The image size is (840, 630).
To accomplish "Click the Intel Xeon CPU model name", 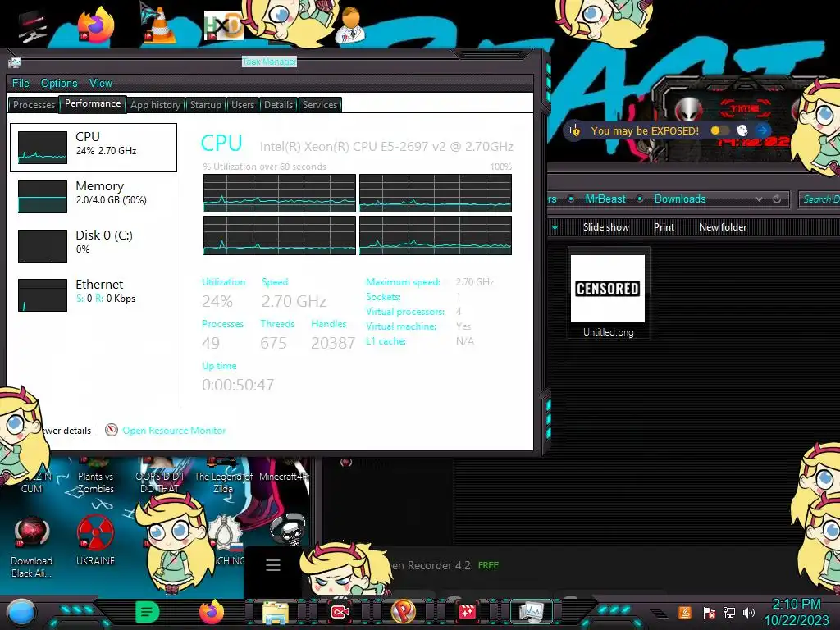I will point(387,146).
